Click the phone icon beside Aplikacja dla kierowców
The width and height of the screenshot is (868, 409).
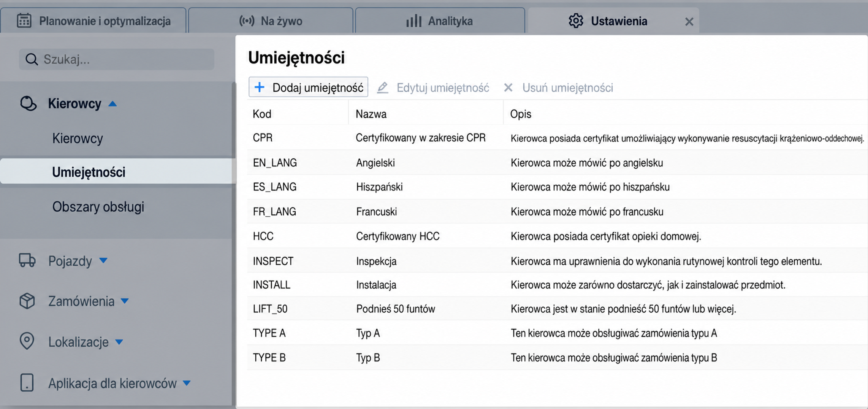pos(27,382)
